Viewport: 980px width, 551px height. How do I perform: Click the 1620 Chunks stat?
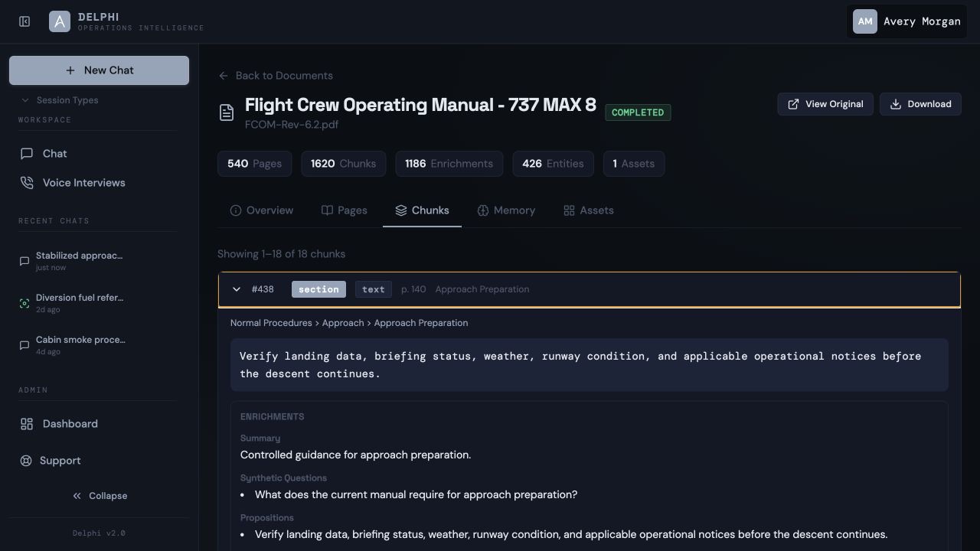click(343, 164)
